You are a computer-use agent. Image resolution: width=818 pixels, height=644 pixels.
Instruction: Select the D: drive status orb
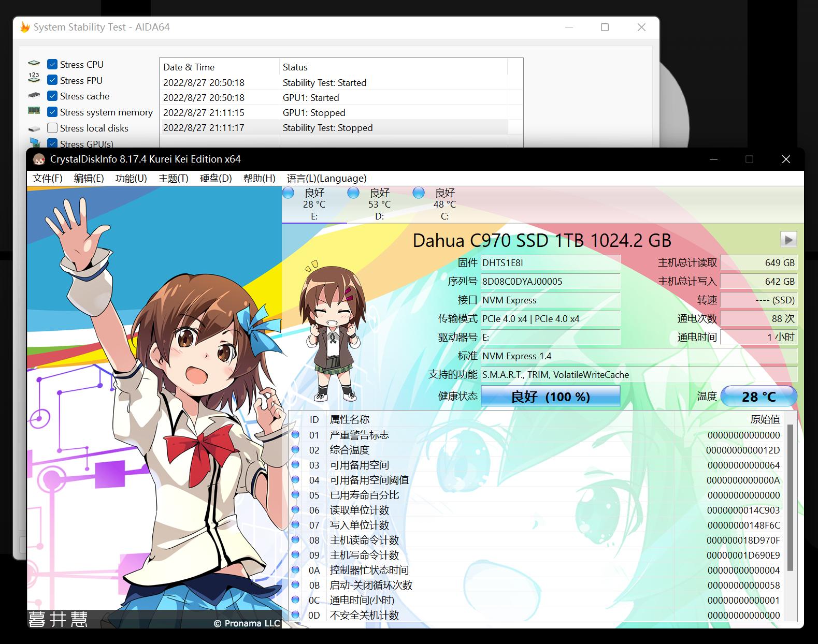coord(353,193)
